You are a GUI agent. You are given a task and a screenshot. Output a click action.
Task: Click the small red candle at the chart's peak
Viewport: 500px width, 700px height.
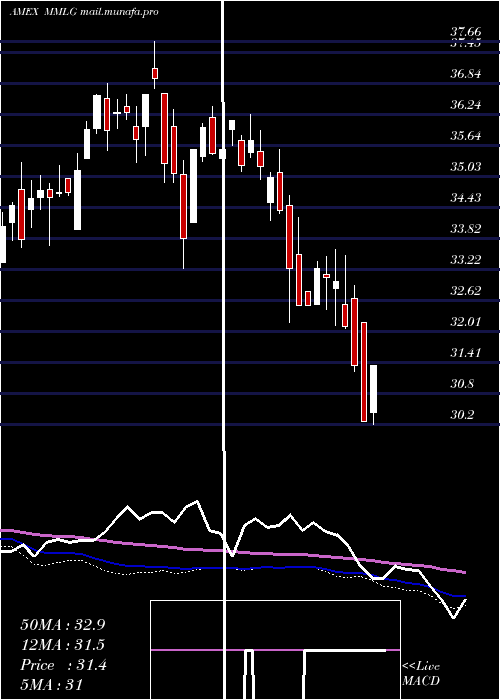click(155, 73)
